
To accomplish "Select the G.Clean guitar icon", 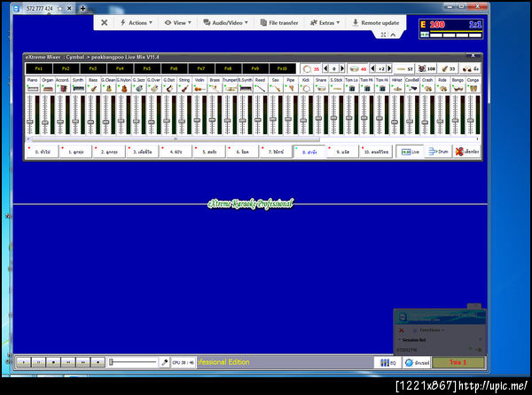I will [x=108, y=89].
